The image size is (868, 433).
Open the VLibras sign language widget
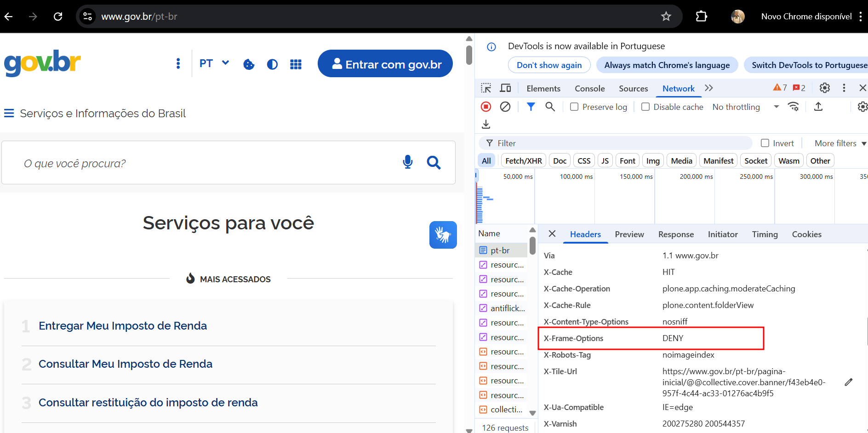tap(443, 235)
